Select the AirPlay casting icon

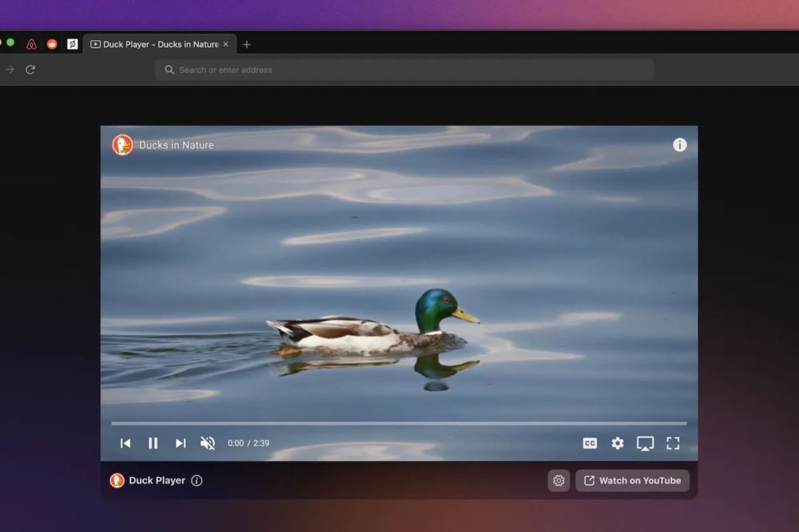(x=645, y=443)
